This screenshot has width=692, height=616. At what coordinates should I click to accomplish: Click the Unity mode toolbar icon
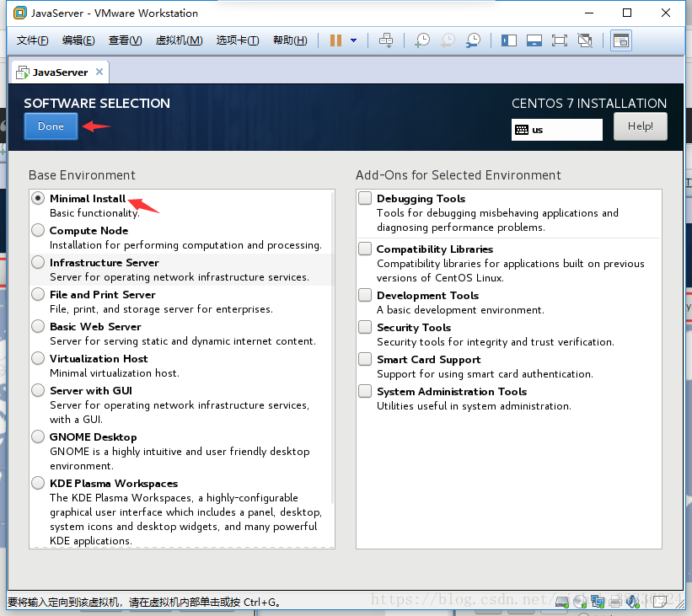[585, 40]
